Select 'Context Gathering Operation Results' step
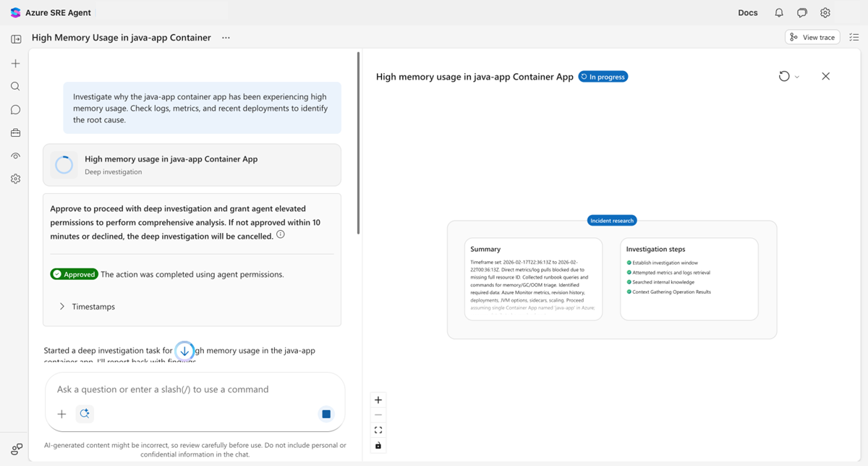Image resolution: width=868 pixels, height=466 pixels. (x=668, y=292)
